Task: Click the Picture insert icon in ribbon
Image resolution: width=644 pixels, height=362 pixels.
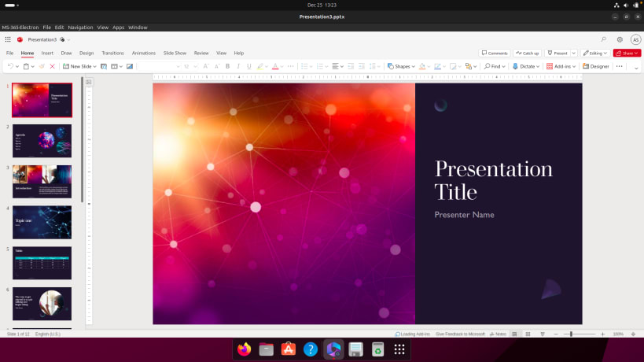Action: pyautogui.click(x=130, y=66)
